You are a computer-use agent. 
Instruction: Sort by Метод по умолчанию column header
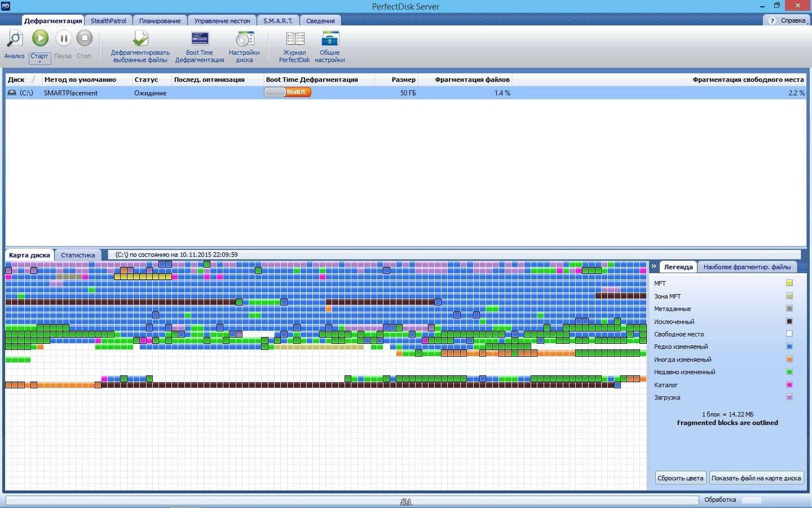pos(87,80)
